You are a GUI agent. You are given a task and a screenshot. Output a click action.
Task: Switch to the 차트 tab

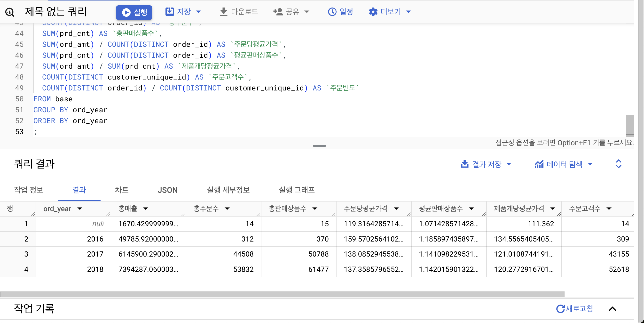[121, 190]
